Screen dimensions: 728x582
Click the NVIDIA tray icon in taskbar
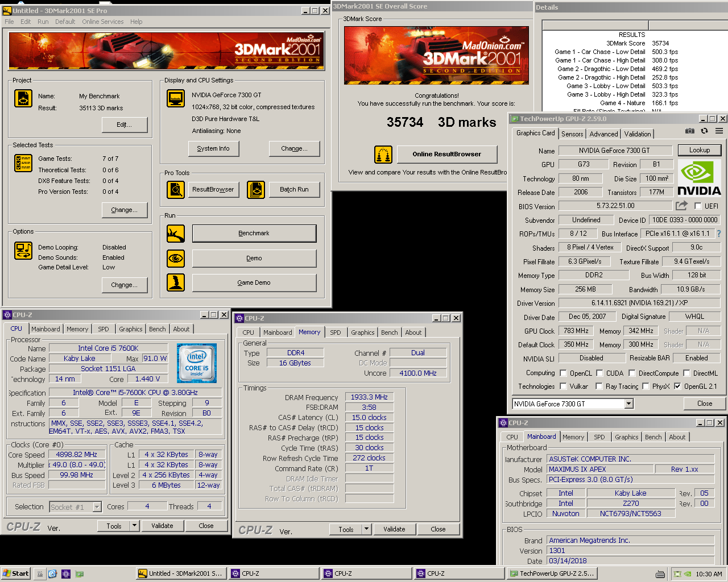688,574
